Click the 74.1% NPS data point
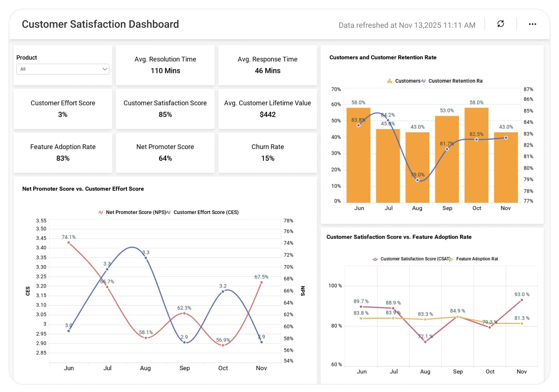Viewport: 559px width, 392px height. (69, 243)
